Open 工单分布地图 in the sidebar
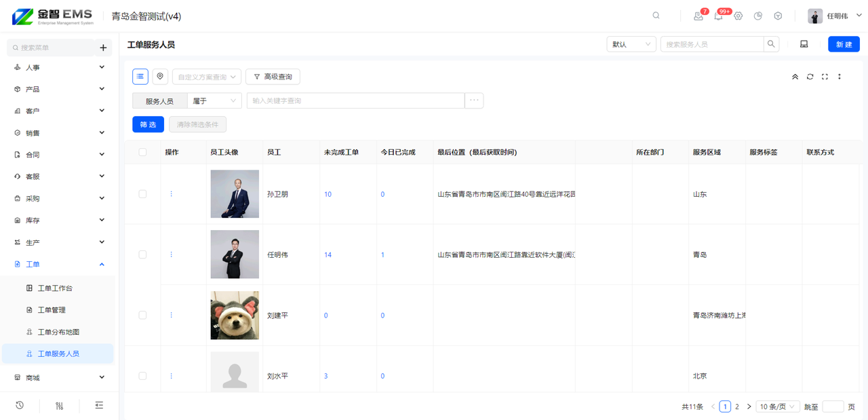Image resolution: width=868 pixels, height=420 pixels. (x=58, y=332)
